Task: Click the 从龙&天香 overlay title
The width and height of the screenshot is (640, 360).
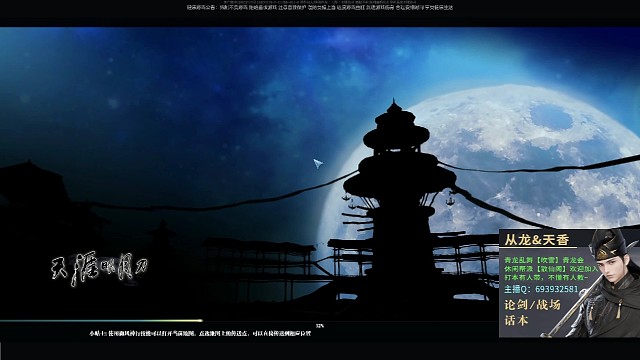Action: point(536,240)
